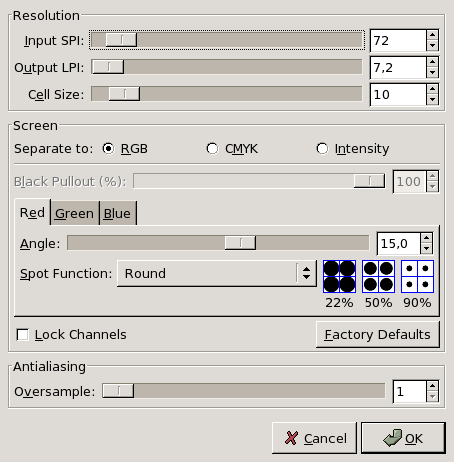Image resolution: width=454 pixels, height=462 pixels.
Task: Cancel the dialog
Action: pyautogui.click(x=314, y=438)
